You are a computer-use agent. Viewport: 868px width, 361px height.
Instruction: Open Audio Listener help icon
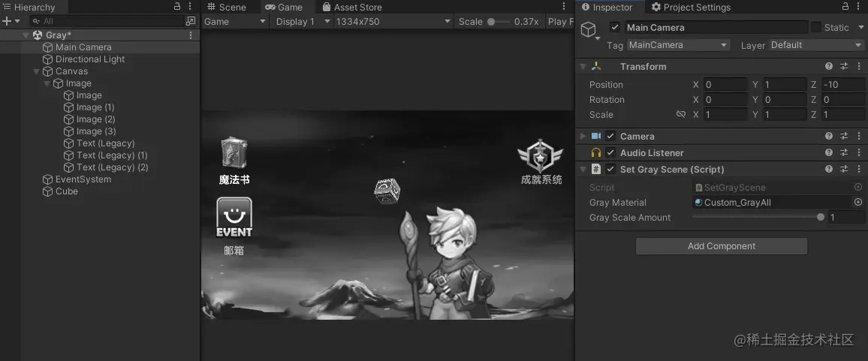pyautogui.click(x=829, y=153)
